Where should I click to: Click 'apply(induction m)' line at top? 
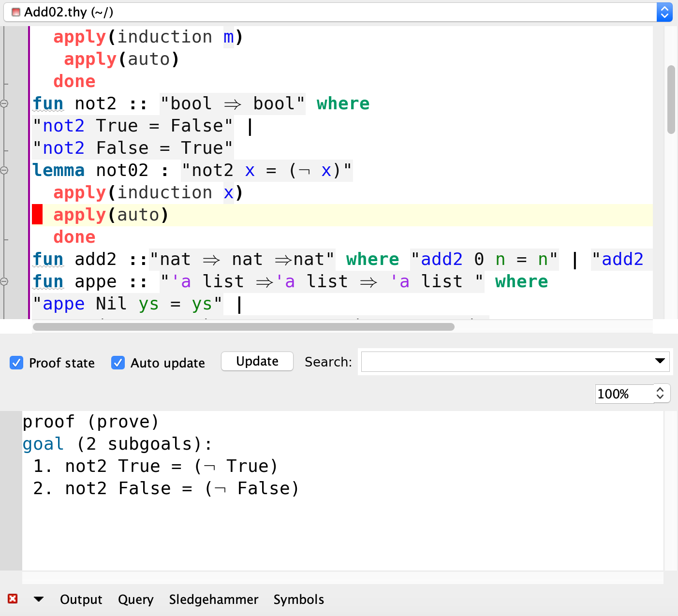click(148, 37)
